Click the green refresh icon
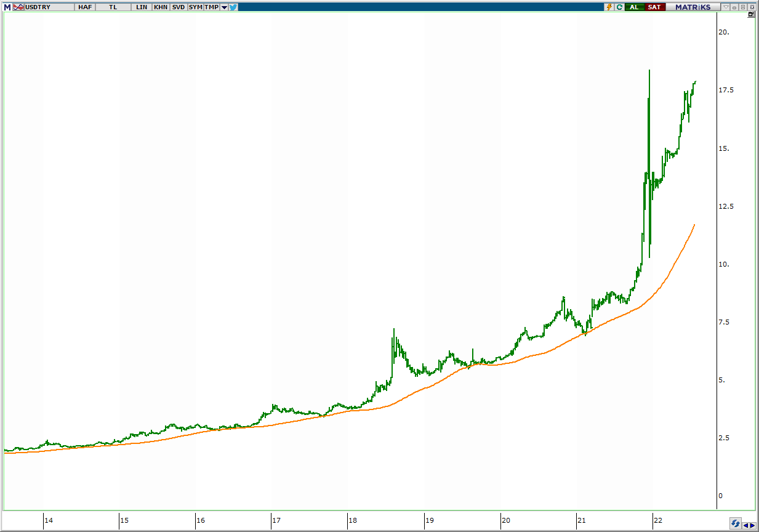The width and height of the screenshot is (759, 532). [x=619, y=7]
